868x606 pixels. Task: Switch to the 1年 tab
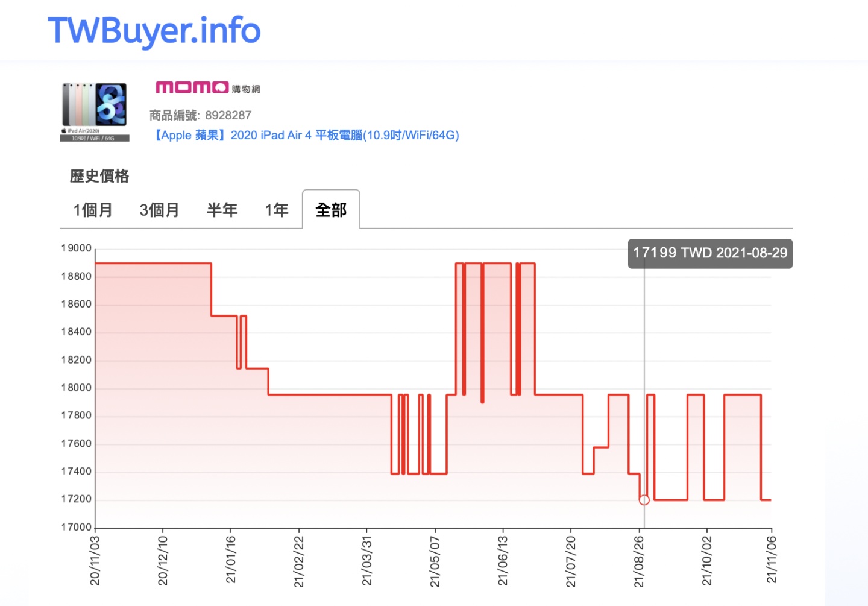click(275, 210)
